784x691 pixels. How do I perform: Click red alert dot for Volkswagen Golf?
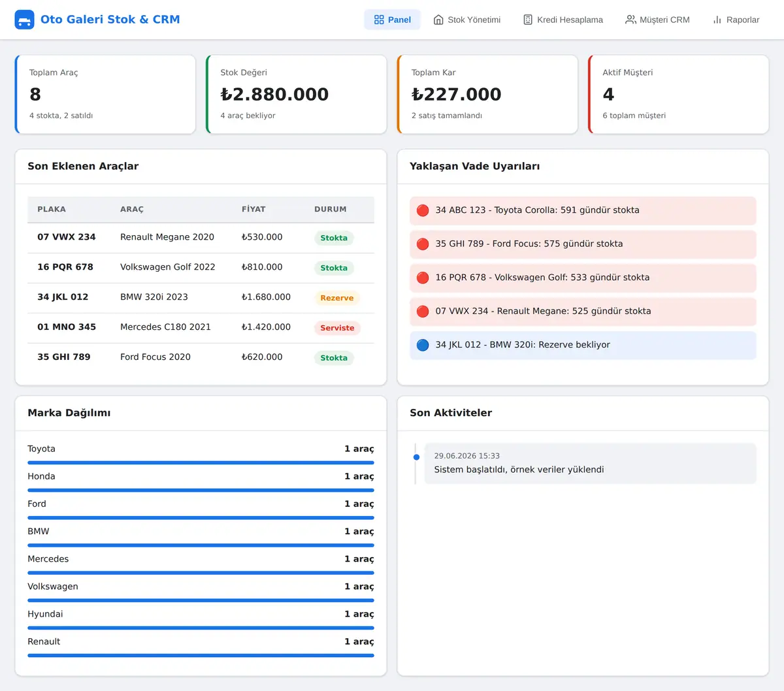click(x=423, y=278)
